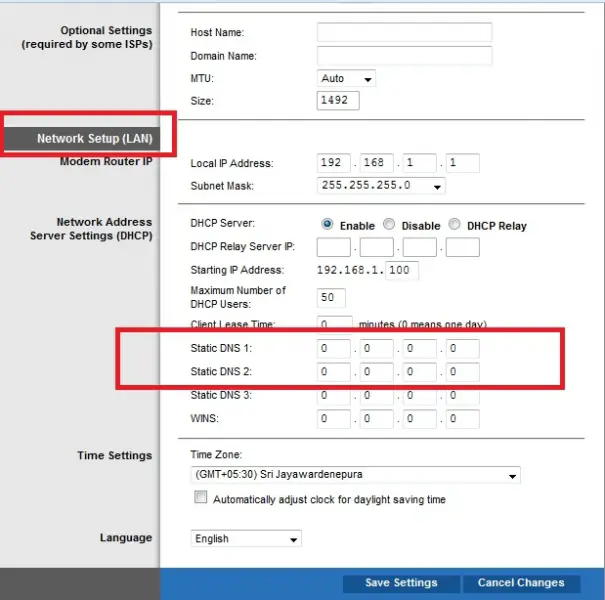Click Static DNS 3 third octet field

coord(420,395)
